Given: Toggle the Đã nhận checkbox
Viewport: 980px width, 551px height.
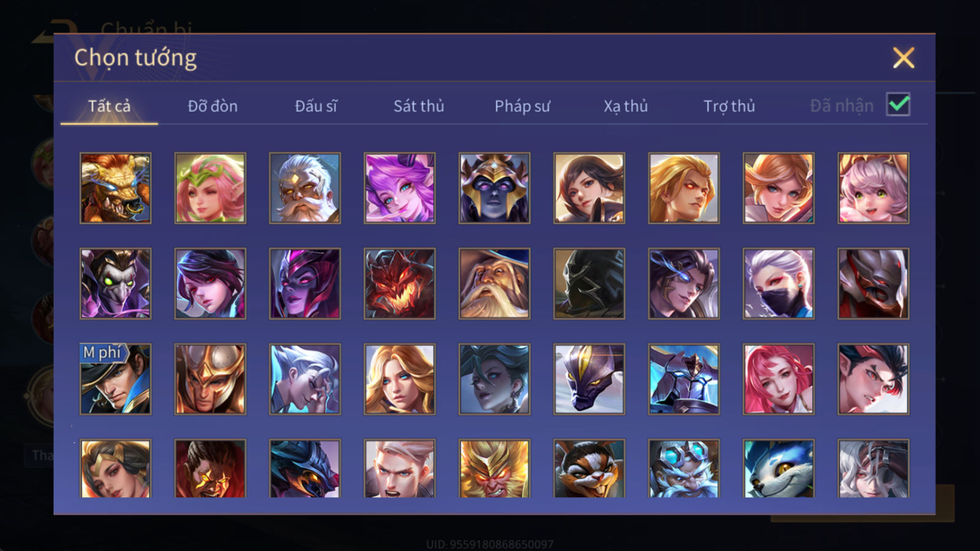Looking at the screenshot, I should (x=898, y=105).
